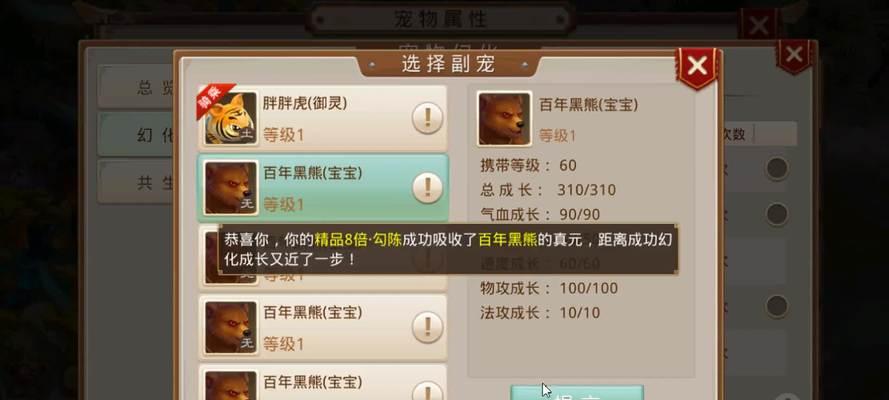The width and height of the screenshot is (889, 400).
Task: Click bear portrait in detail panel
Action: pos(504,119)
